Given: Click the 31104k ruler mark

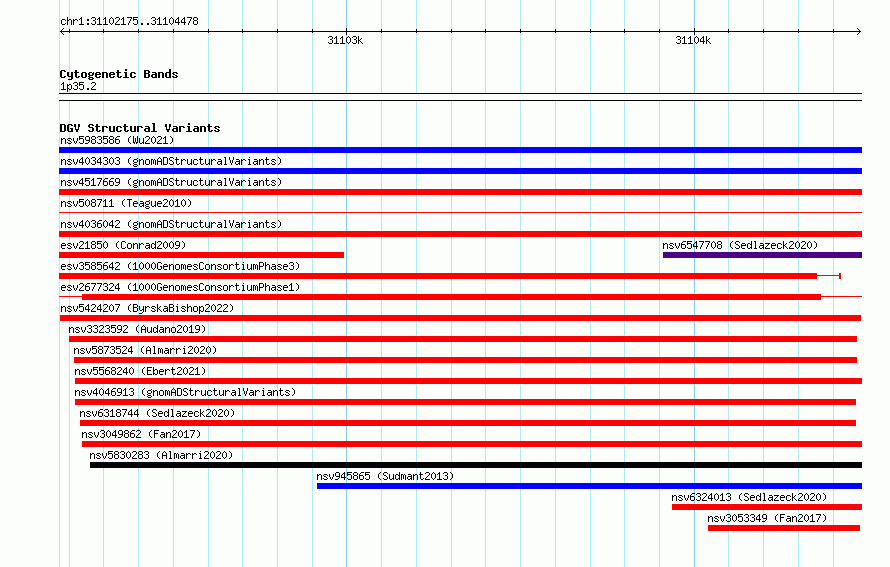Looking at the screenshot, I should [693, 40].
